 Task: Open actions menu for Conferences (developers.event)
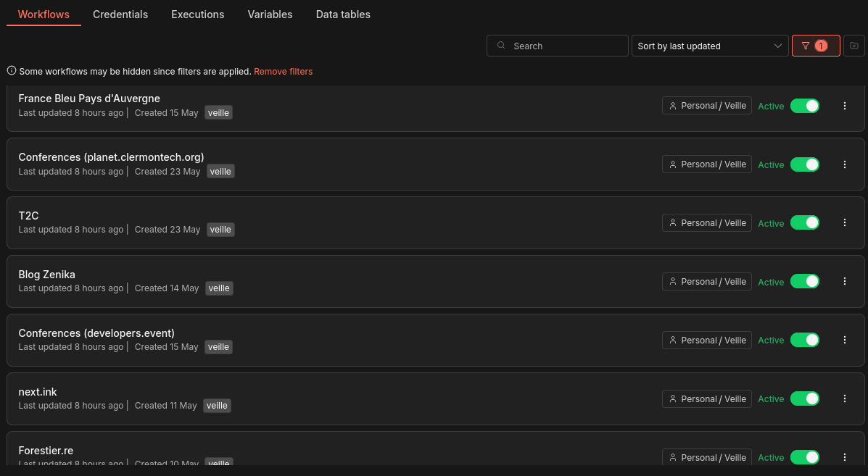pyautogui.click(x=844, y=340)
